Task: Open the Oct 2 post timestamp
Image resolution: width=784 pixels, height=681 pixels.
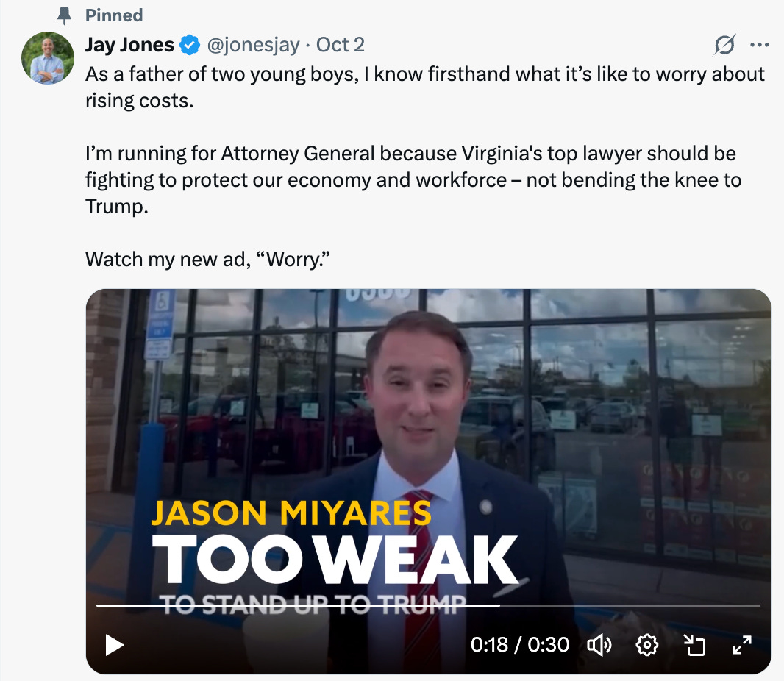Action: tap(340, 45)
